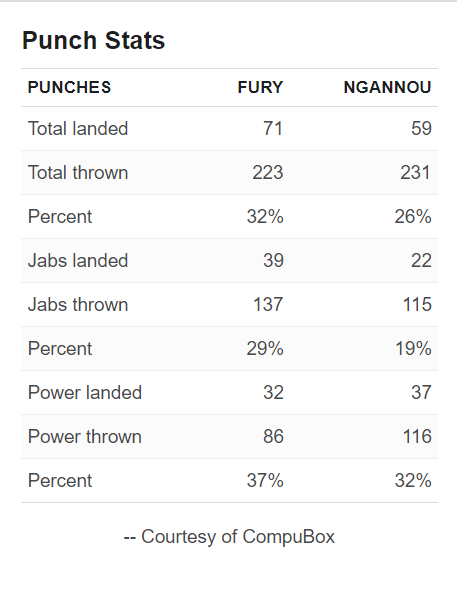Select Fury's total thrown value 223
Screen dimensions: 457x590
tap(267, 172)
